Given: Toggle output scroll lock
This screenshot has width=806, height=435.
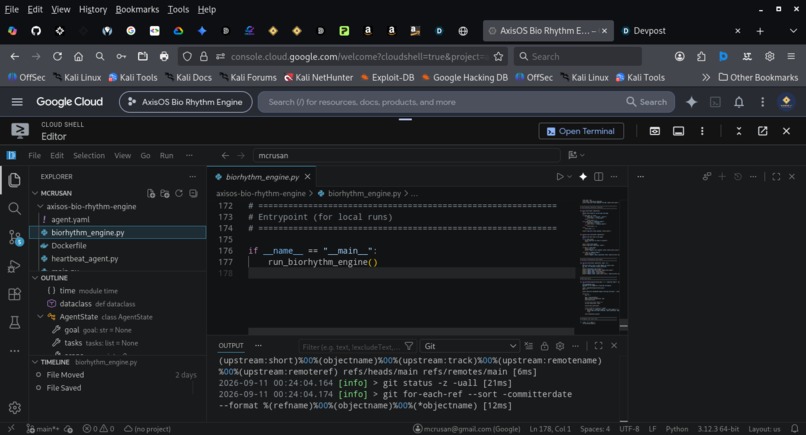Looking at the screenshot, I should click(544, 346).
